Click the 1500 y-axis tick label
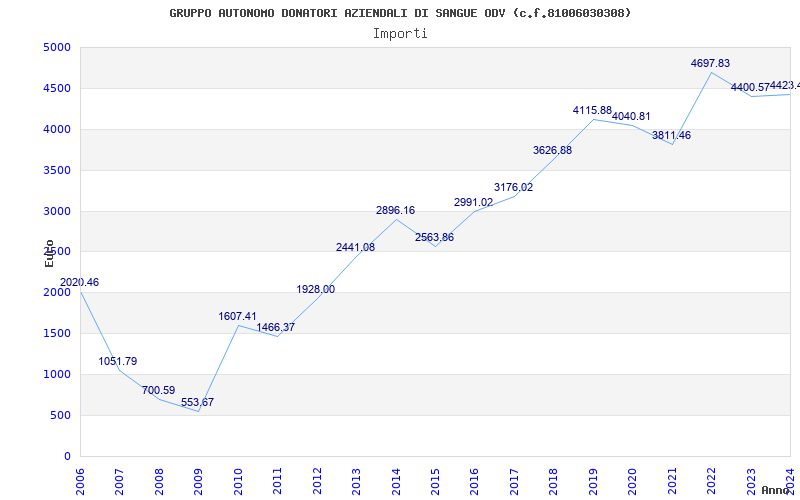Screen dimensions: 800x500 pyautogui.click(x=57, y=334)
